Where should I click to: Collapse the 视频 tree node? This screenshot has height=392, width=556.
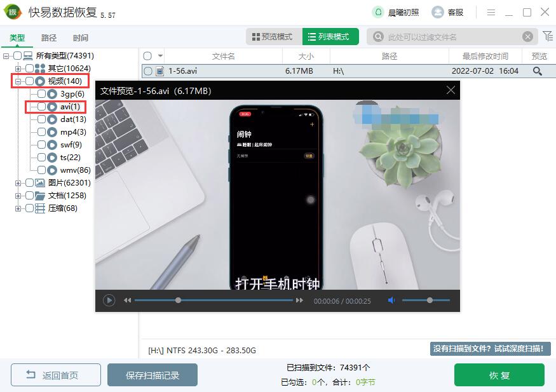click(x=18, y=81)
